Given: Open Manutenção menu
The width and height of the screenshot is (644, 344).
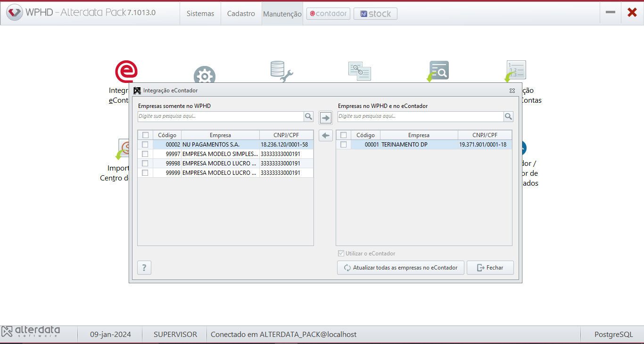Looking at the screenshot, I should tap(282, 14).
